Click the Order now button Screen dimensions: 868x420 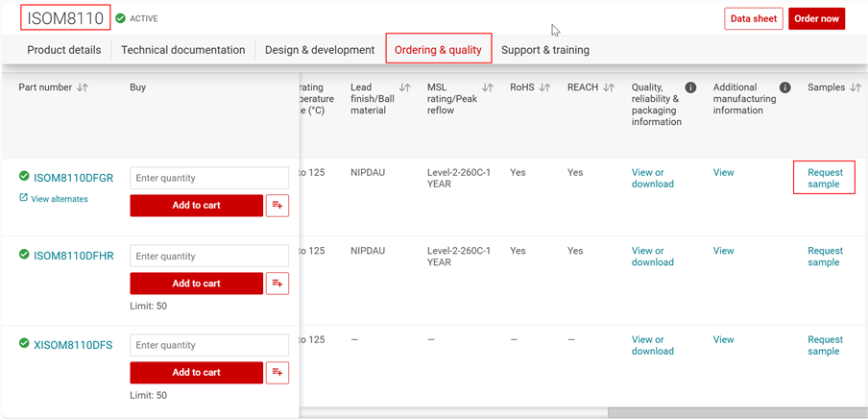tap(816, 18)
